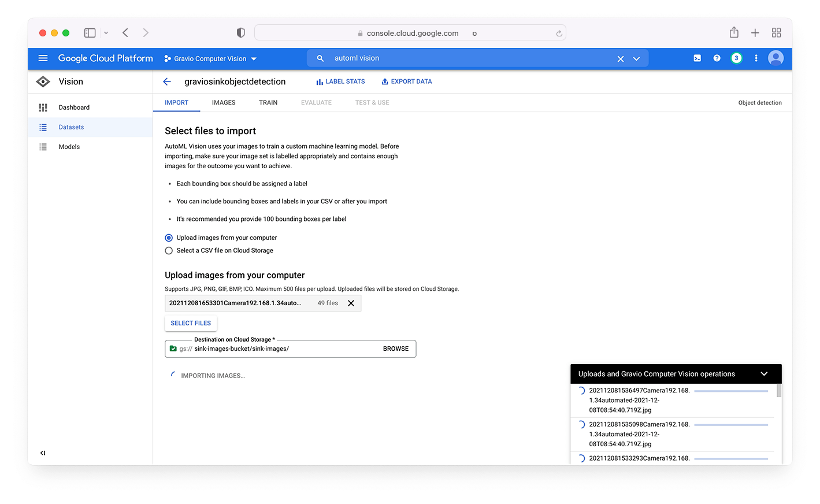Click the Vision diamond logo icon
This screenshot has width=820, height=504.
point(42,81)
